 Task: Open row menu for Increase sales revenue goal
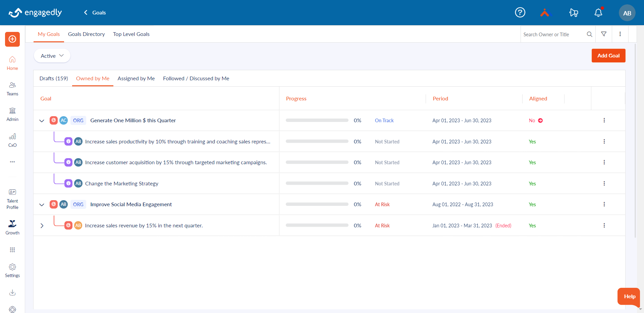(x=604, y=225)
